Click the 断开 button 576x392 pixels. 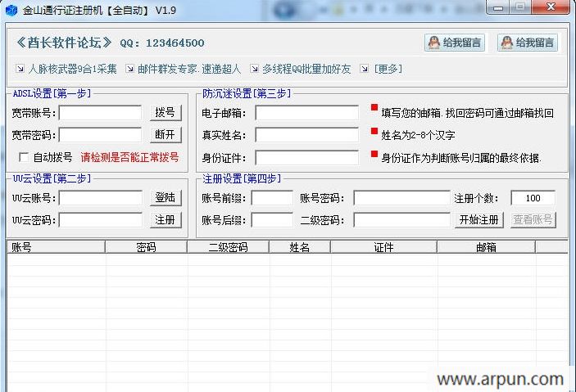pos(166,135)
